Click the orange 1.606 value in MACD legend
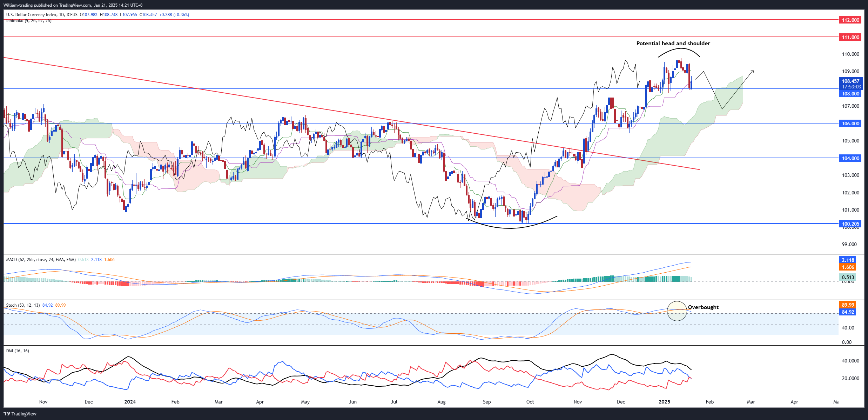Viewport: 868px width, 420px height. (109, 260)
